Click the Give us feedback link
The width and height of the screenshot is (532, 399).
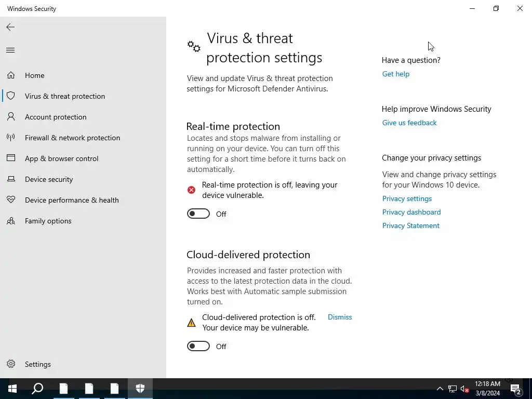pos(409,123)
